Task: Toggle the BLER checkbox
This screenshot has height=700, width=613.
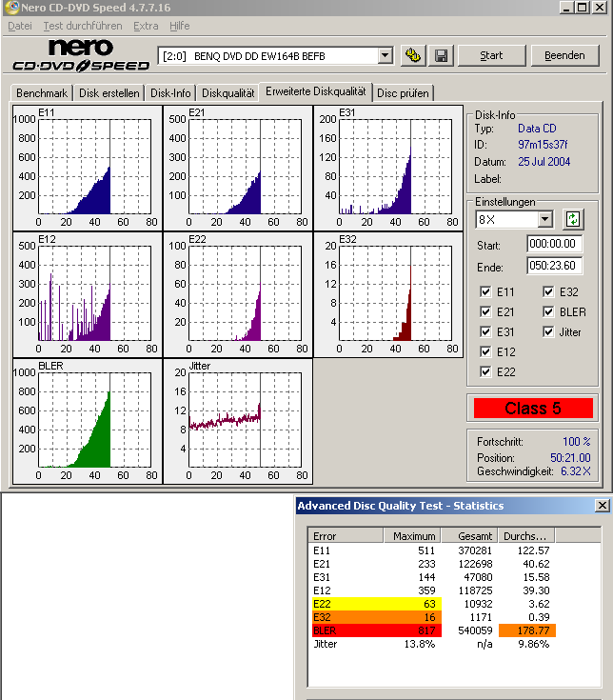Action: [x=548, y=312]
